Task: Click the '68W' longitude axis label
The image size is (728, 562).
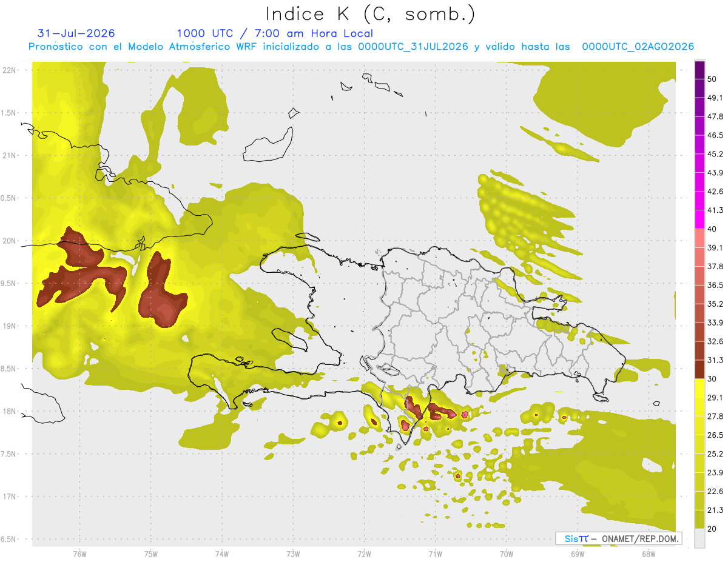Action: 648,554
